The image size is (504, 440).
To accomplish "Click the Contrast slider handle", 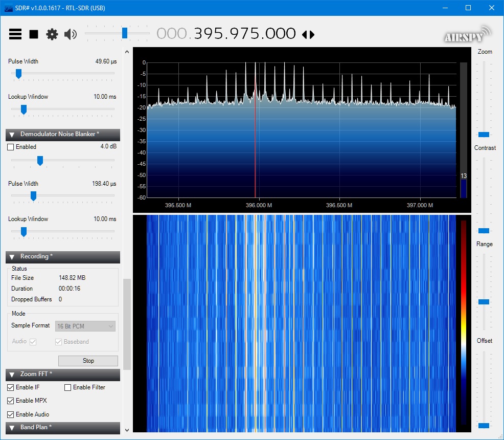I will [484, 231].
